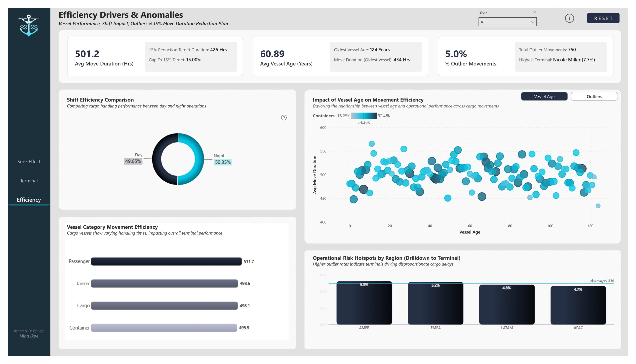
Task: Navigate to the Suez Effect page
Action: (29, 162)
